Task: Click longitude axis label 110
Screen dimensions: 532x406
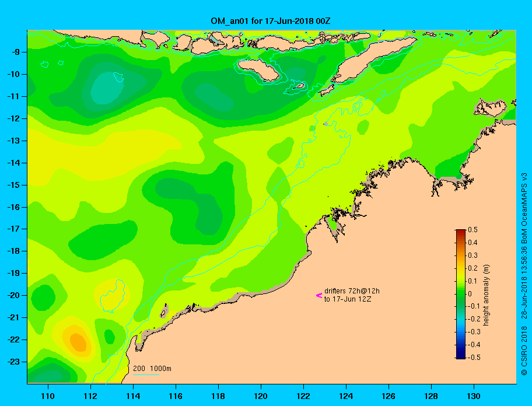Action: click(x=48, y=396)
